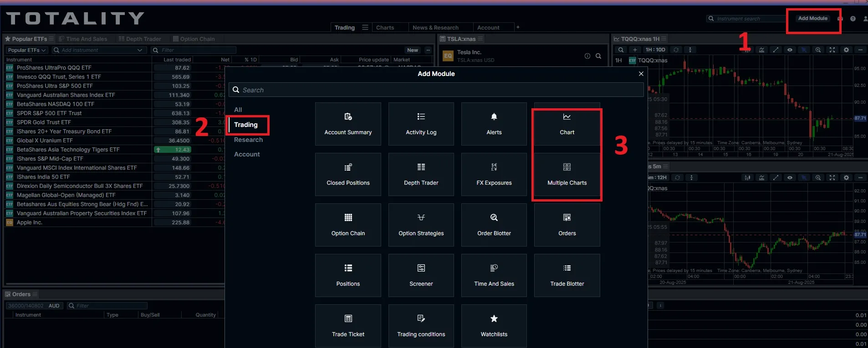The height and width of the screenshot is (348, 868).
Task: Switch to the Account workspace tab
Action: coord(488,28)
